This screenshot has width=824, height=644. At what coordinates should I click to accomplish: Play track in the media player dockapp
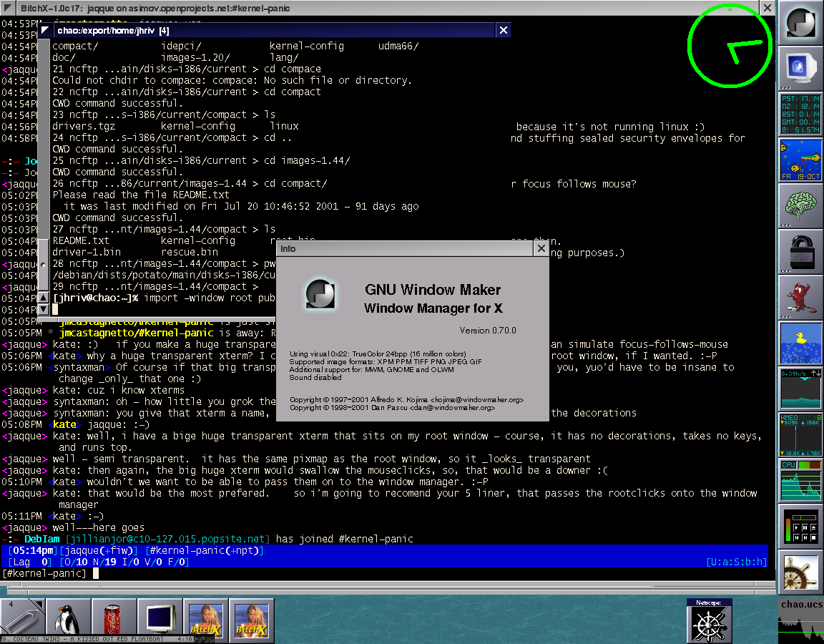796,528
